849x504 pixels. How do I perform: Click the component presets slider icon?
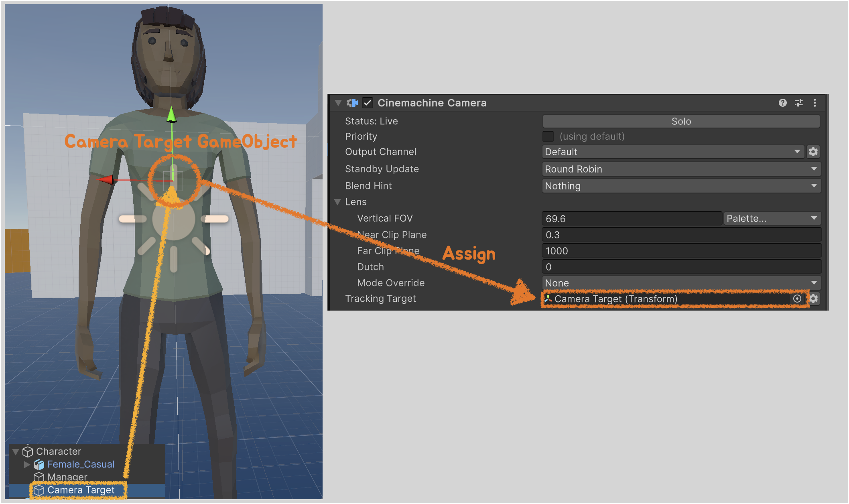tap(799, 103)
